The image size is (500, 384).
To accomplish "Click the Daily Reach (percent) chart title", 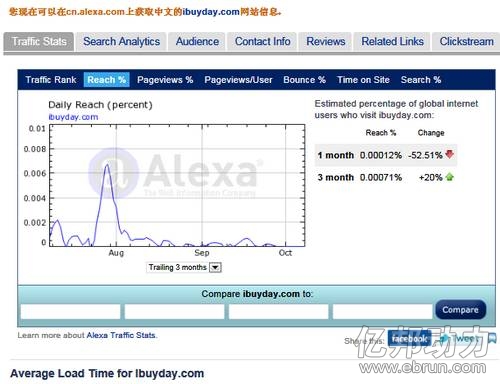I will coord(100,105).
